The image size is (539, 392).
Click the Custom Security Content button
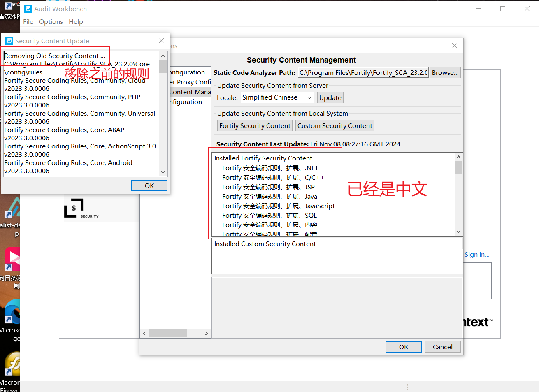pos(335,125)
